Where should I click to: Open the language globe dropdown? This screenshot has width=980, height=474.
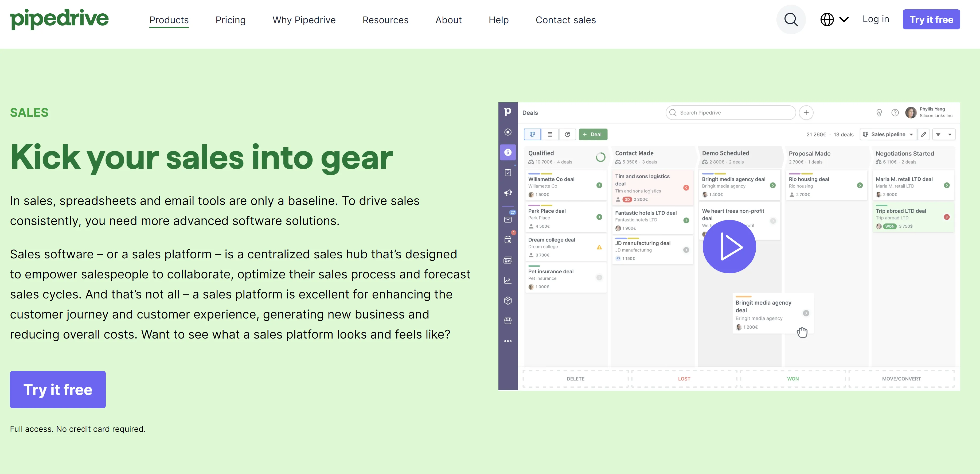pos(834,20)
